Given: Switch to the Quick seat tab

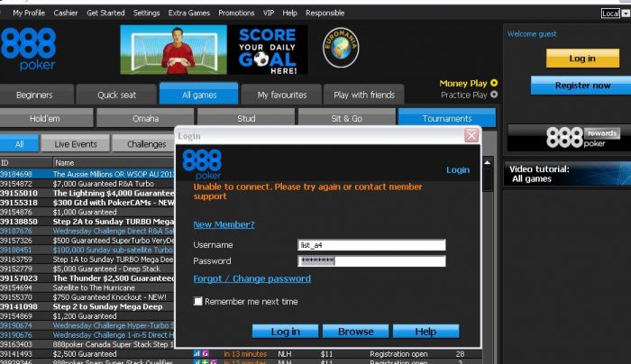Looking at the screenshot, I should (x=116, y=95).
